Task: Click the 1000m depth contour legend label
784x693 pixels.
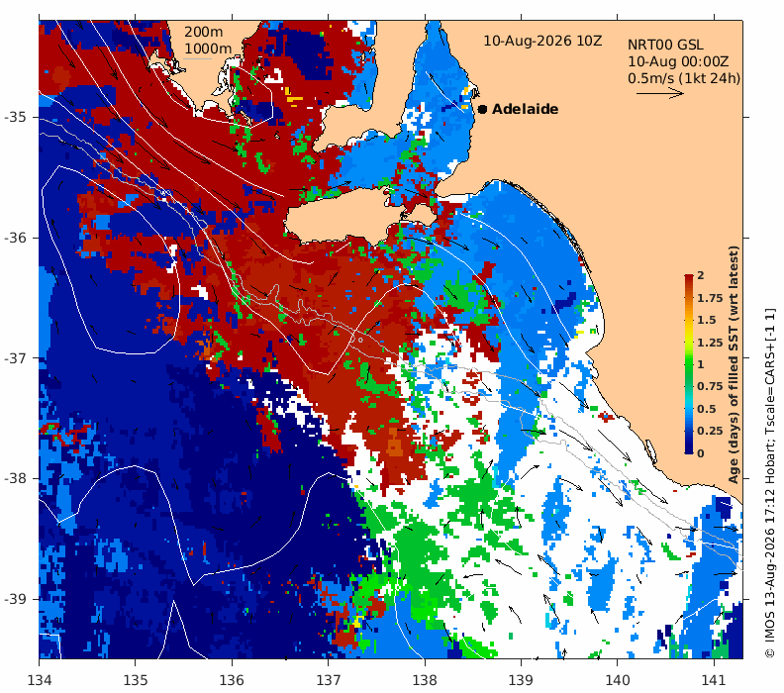Action: pyautogui.click(x=208, y=49)
